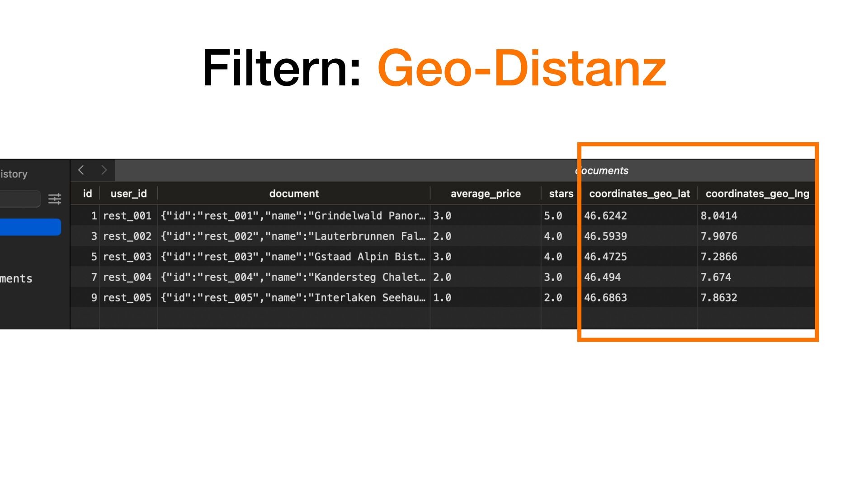The height and width of the screenshot is (488, 868).
Task: Sort by coordinates_geo_lat column header
Action: 639,194
